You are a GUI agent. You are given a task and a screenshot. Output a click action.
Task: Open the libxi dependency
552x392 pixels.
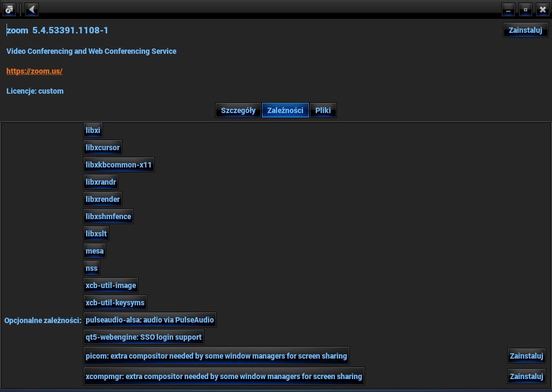click(93, 130)
